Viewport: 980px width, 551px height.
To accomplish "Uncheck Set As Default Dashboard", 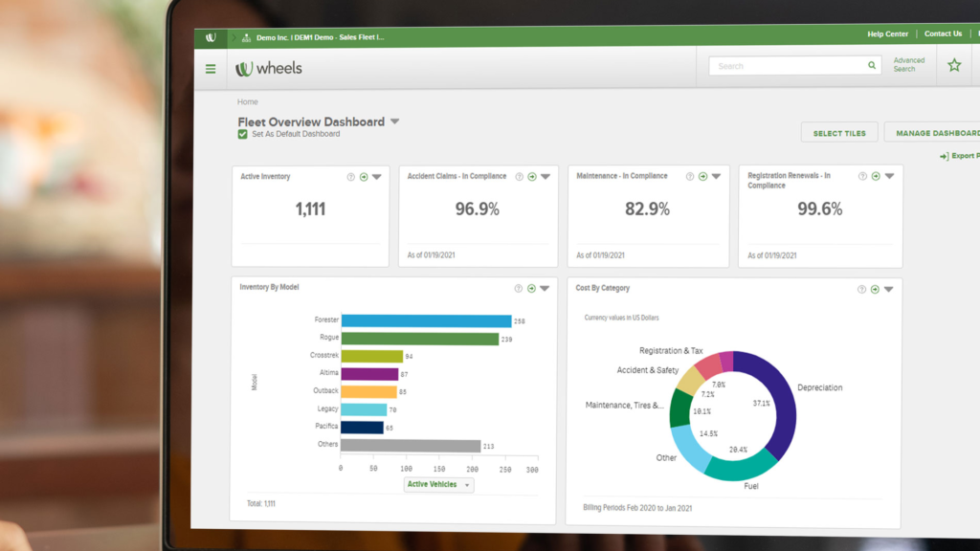I will coord(241,135).
